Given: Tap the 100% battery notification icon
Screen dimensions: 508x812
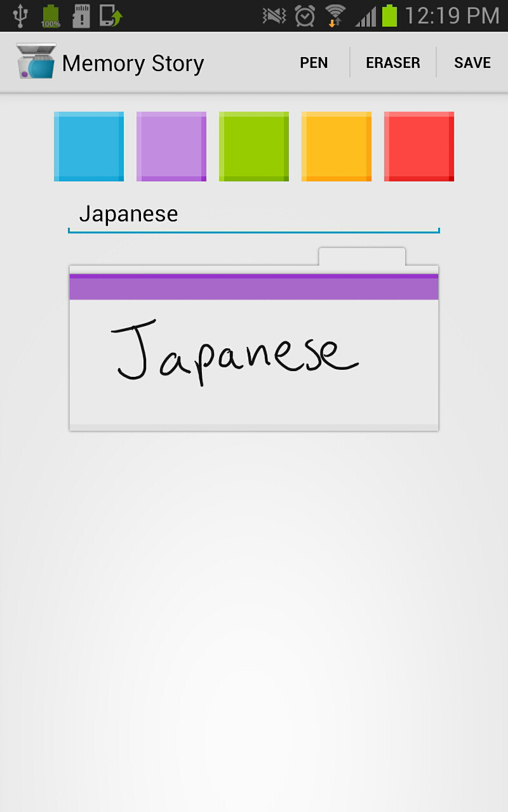Looking at the screenshot, I should (51, 15).
